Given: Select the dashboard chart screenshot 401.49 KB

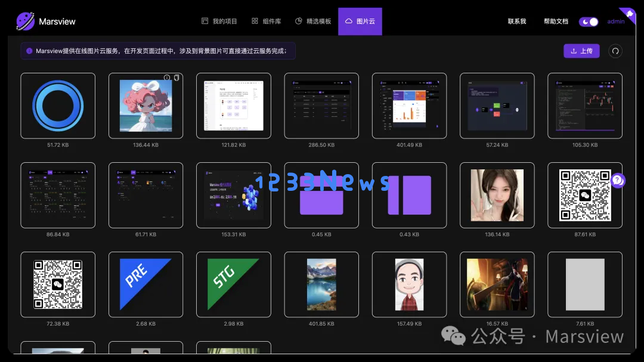Looking at the screenshot, I should 410,106.
